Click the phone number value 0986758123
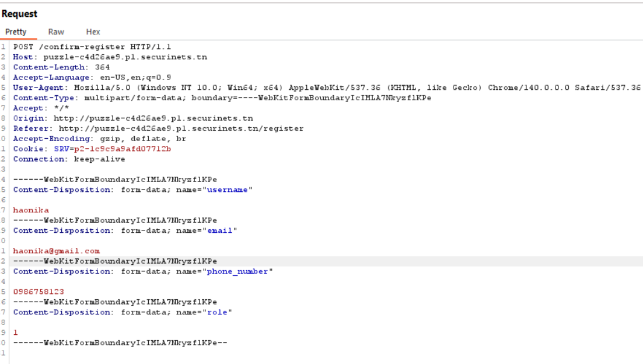This screenshot has width=643, height=364. (39, 292)
